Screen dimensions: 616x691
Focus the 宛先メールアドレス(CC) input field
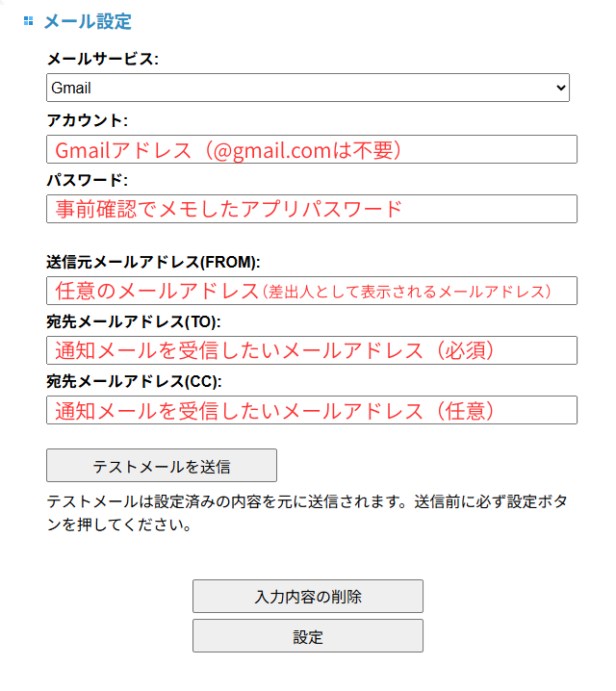click(311, 410)
